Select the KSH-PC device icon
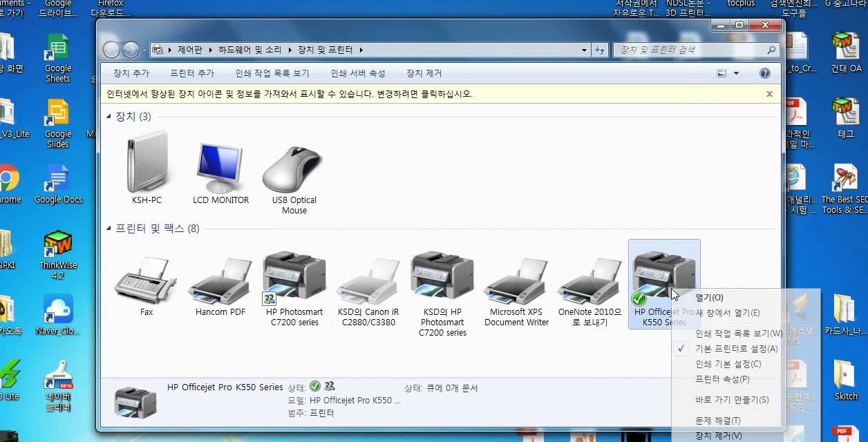This screenshot has width=868, height=442. point(147,162)
